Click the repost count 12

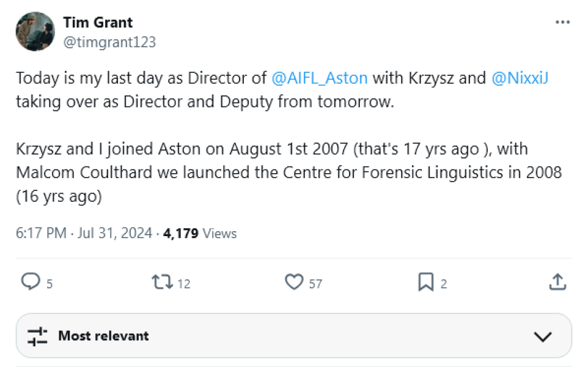pyautogui.click(x=184, y=284)
